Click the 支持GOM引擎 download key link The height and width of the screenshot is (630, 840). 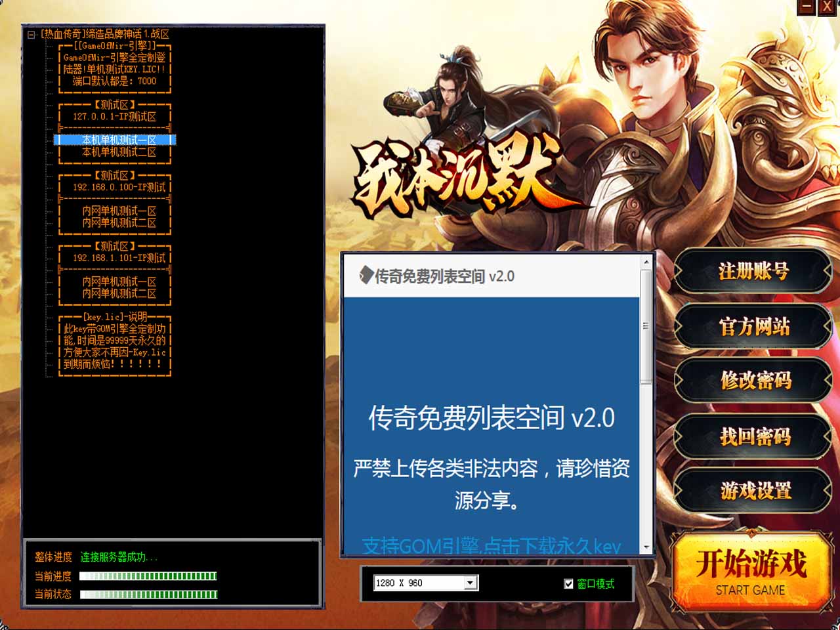pyautogui.click(x=491, y=546)
